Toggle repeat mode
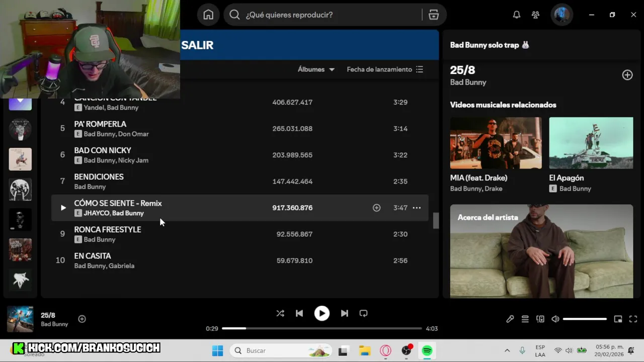Viewport: 644px width, 362px height. coord(363,313)
